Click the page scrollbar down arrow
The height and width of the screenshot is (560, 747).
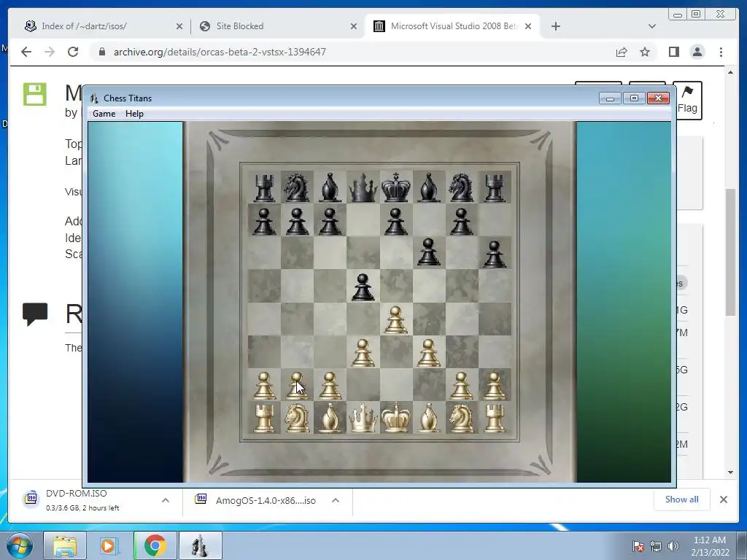tap(730, 472)
